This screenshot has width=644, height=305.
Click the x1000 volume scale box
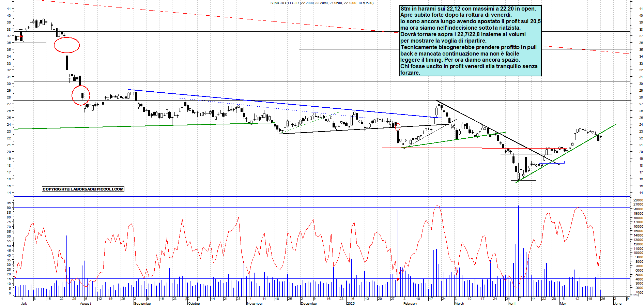click(634, 294)
